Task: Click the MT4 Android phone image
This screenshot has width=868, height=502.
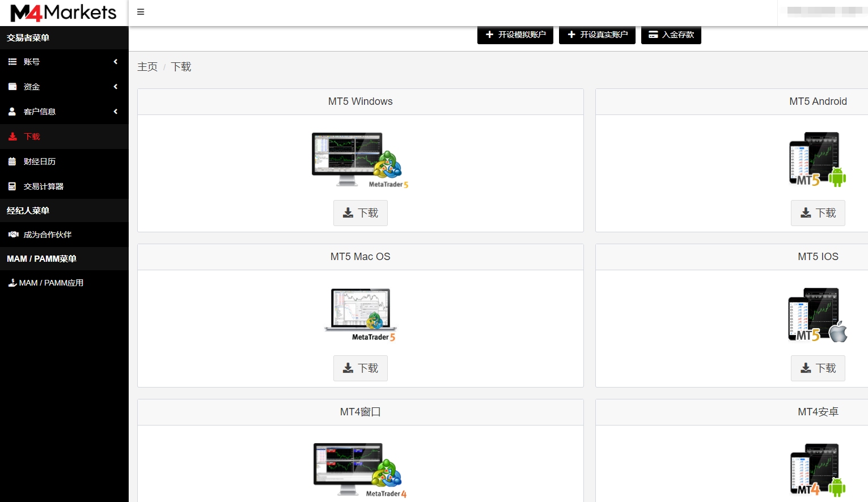Action: 818,470
